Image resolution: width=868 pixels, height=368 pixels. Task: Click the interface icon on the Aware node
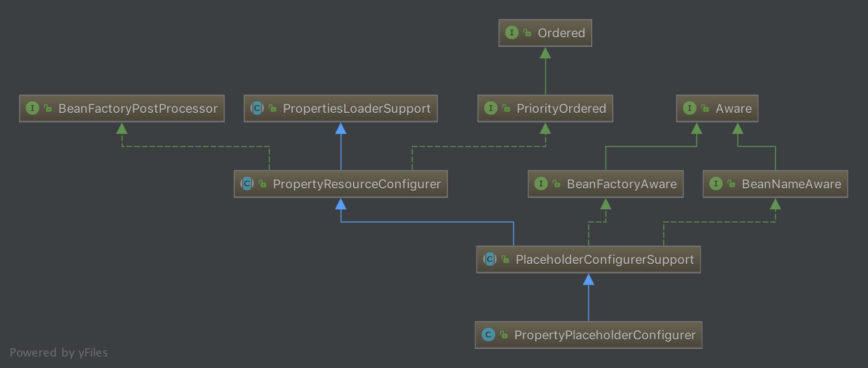pos(689,108)
